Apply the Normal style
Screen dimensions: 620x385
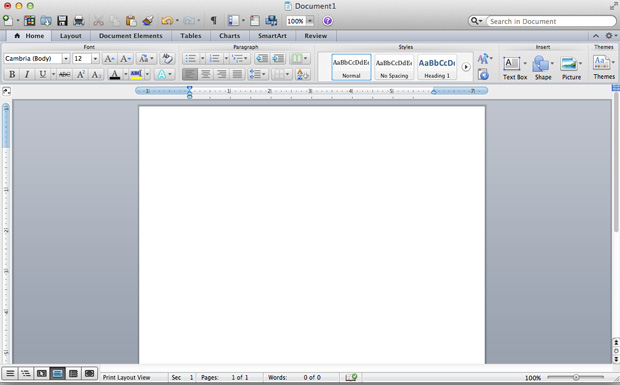[x=351, y=67]
